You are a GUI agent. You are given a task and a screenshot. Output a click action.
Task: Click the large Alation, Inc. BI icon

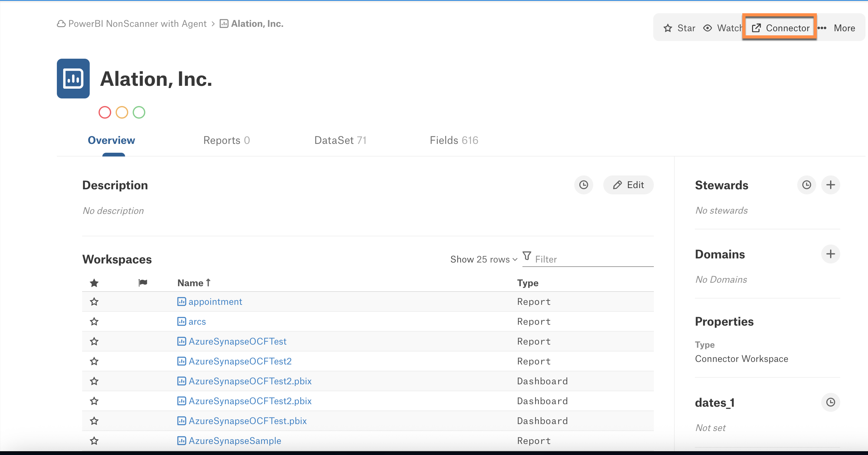click(x=73, y=79)
